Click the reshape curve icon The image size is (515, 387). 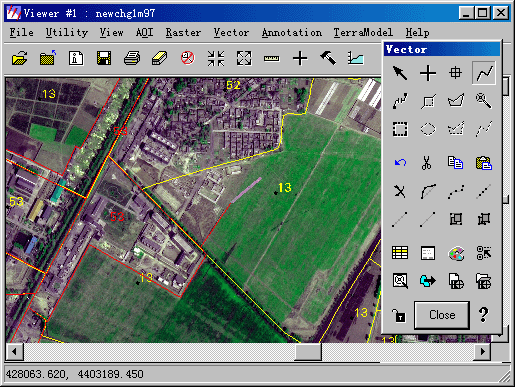[428, 191]
